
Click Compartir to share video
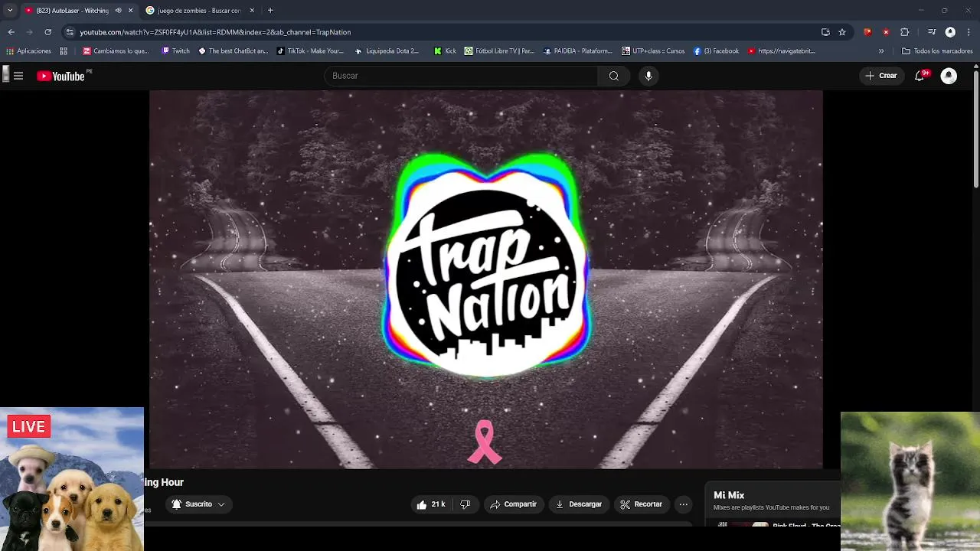pyautogui.click(x=514, y=504)
